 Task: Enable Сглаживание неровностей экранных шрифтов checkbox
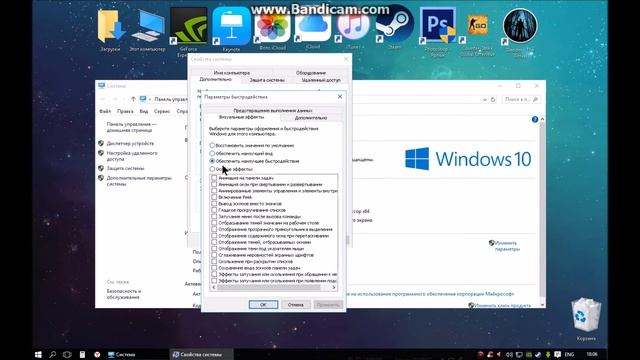point(214,255)
